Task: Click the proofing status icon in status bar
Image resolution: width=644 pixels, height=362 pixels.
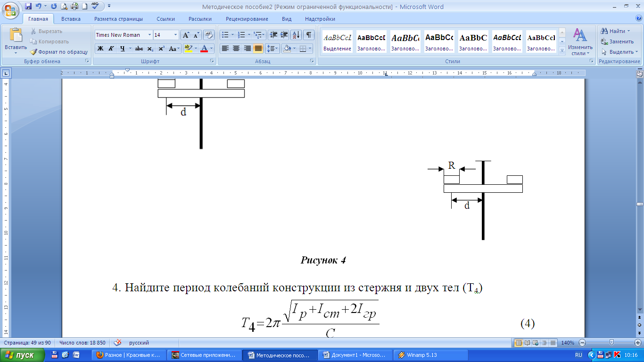Action: (118, 343)
